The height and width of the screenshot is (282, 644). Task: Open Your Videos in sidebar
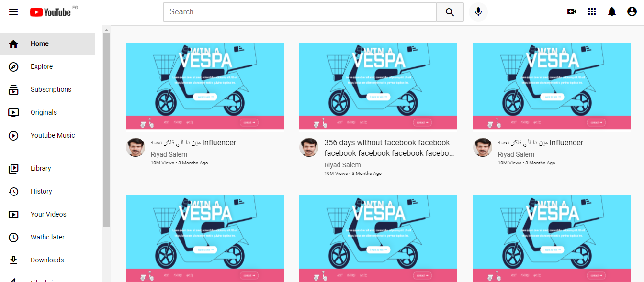(47, 214)
